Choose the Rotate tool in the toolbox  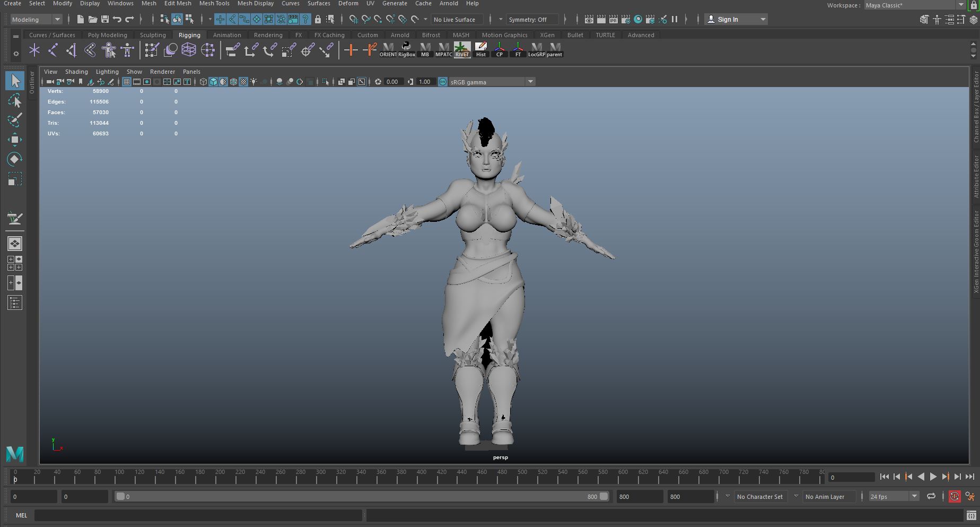click(15, 159)
